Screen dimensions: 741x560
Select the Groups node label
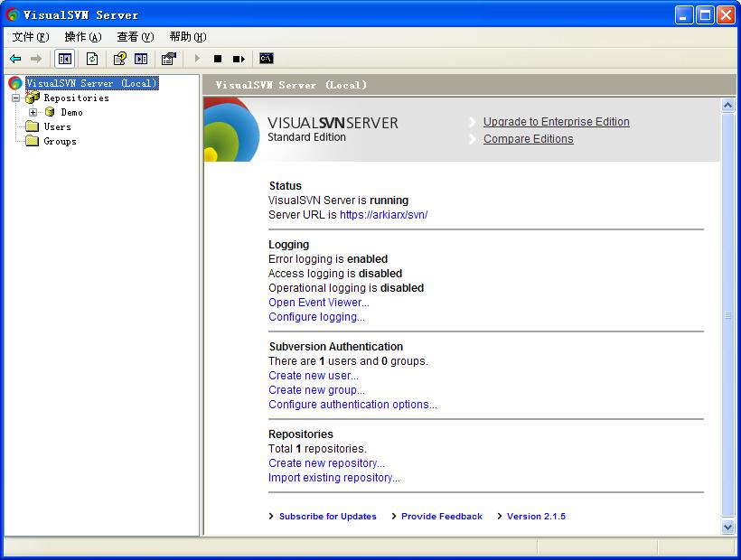(60, 141)
